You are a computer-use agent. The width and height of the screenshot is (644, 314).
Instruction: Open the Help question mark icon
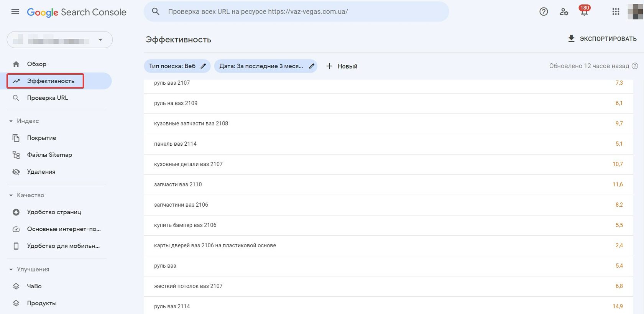[x=544, y=12]
